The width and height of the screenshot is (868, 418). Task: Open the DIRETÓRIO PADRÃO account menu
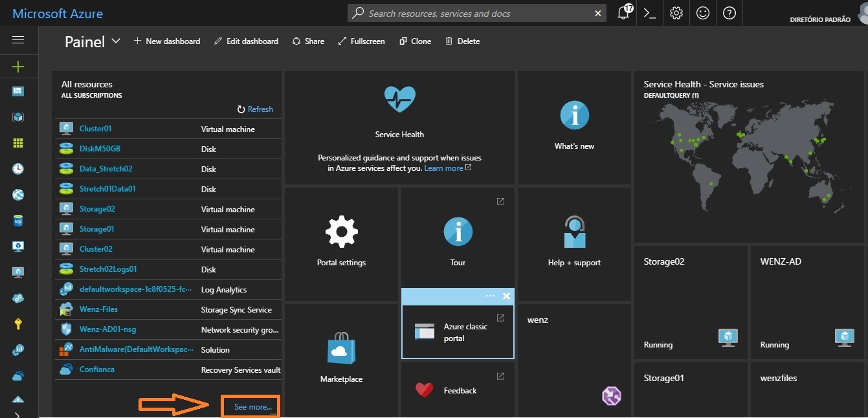click(x=820, y=19)
